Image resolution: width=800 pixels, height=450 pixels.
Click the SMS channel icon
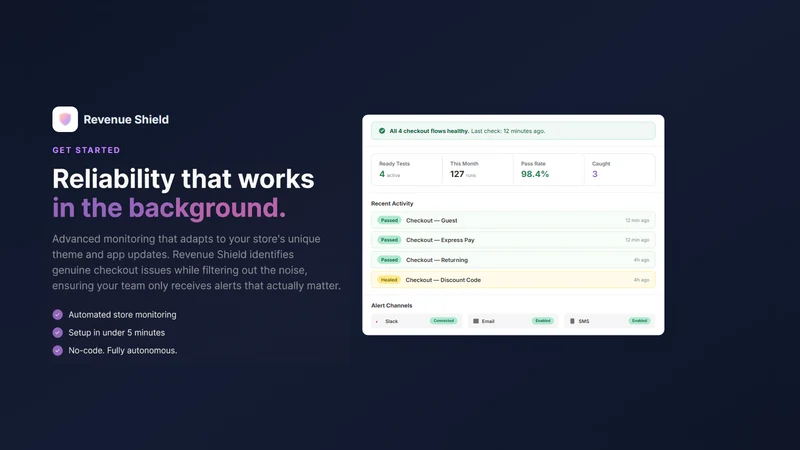(572, 321)
